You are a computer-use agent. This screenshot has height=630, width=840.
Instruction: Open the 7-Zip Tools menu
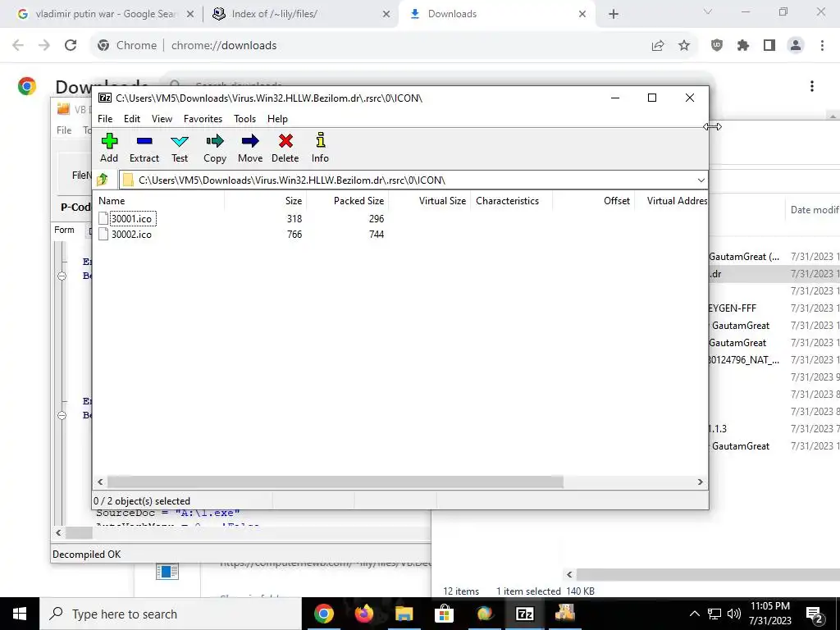[x=244, y=119]
